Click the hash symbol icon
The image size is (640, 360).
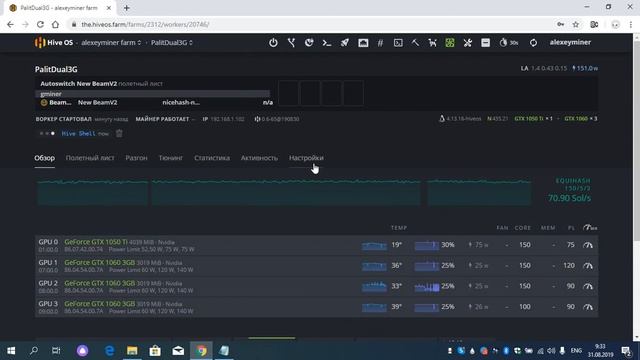click(x=380, y=43)
